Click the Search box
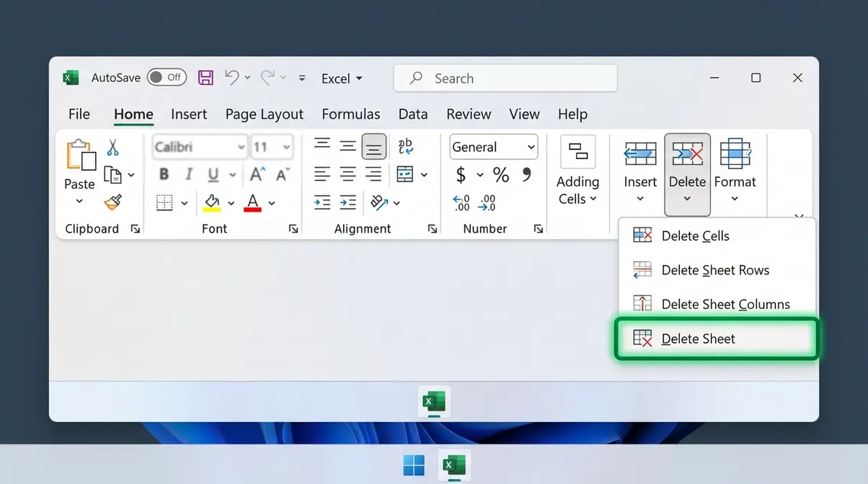Viewport: 868px width, 484px height. (505, 79)
